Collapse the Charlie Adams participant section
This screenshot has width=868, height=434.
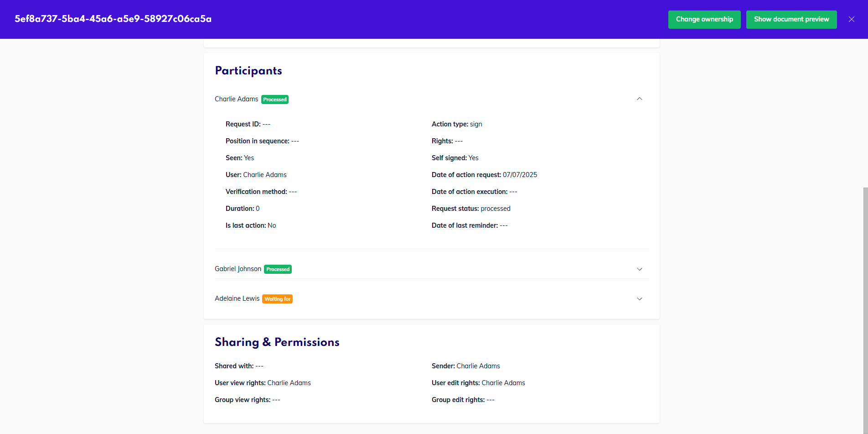639,99
